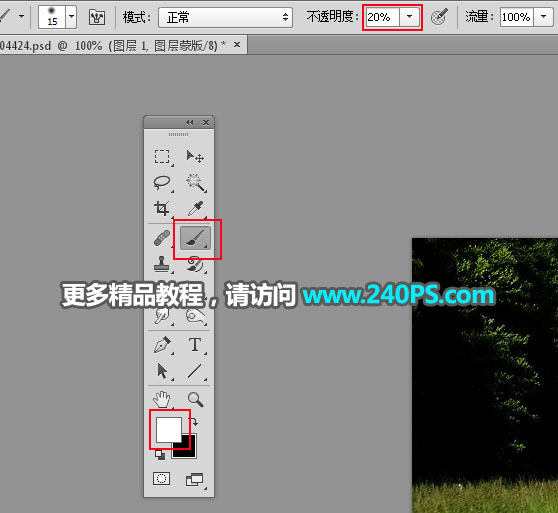
Task: Toggle the brush panel button
Action: pos(97,17)
